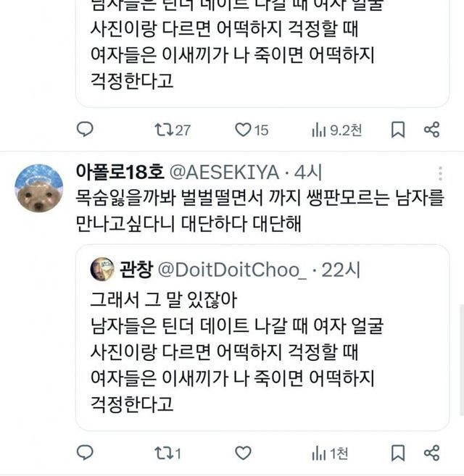This screenshot has width=464, height=476.
Task: Share 아폴로18호's tweet
Action: pyautogui.click(x=431, y=454)
